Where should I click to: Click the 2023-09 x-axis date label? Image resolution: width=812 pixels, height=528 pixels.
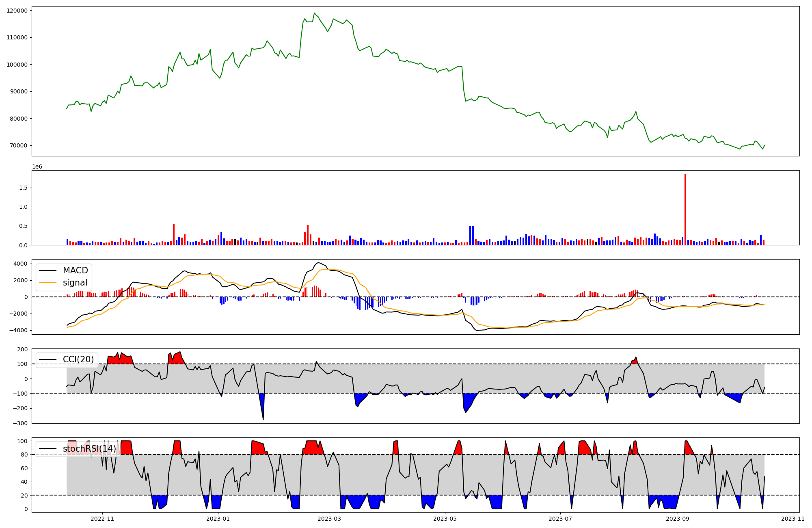(x=678, y=519)
